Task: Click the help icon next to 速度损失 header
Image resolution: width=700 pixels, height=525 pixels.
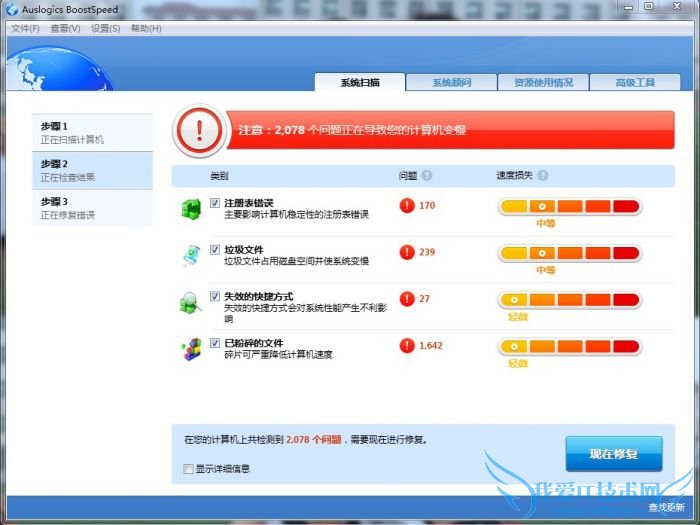Action: (x=543, y=175)
